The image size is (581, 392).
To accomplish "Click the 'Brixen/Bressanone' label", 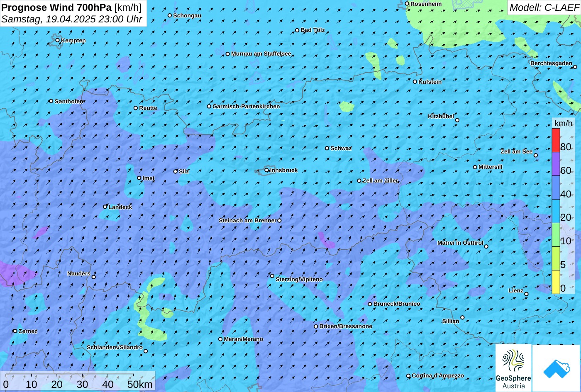I will 346,326.
